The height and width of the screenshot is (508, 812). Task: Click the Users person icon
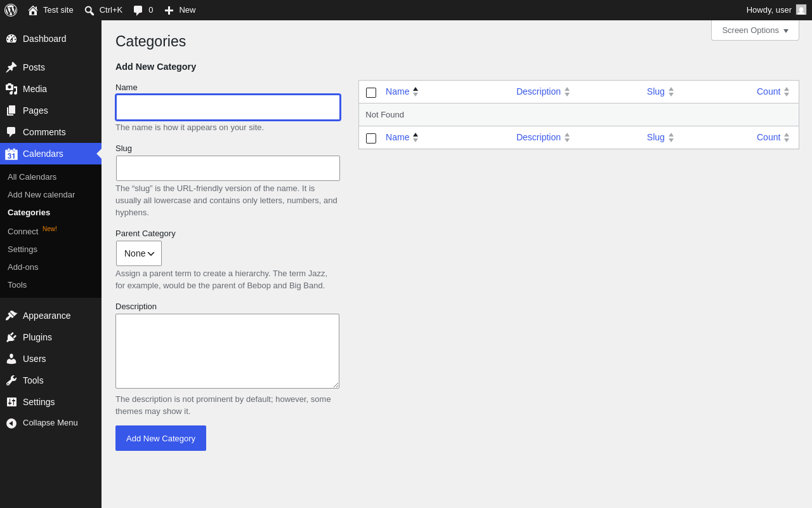[11, 359]
